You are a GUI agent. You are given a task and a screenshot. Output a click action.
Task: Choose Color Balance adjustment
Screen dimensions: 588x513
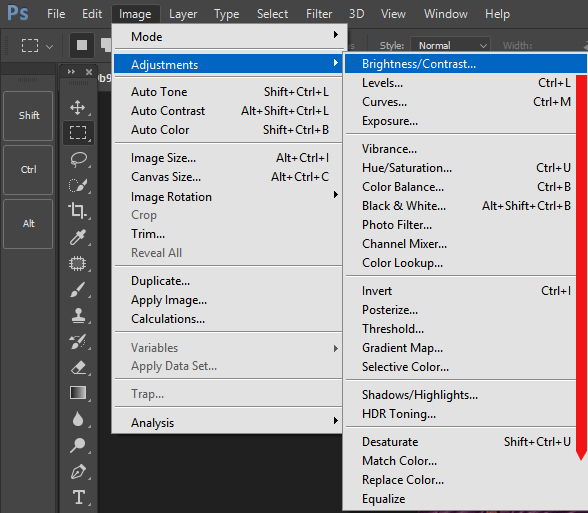460,187
